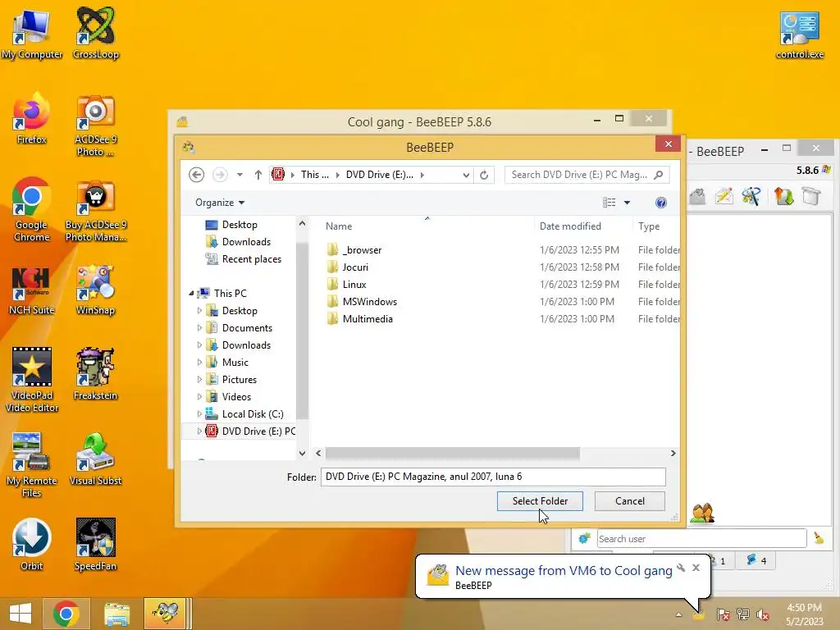Open Chrome from the taskbar
The image size is (840, 630).
(66, 614)
